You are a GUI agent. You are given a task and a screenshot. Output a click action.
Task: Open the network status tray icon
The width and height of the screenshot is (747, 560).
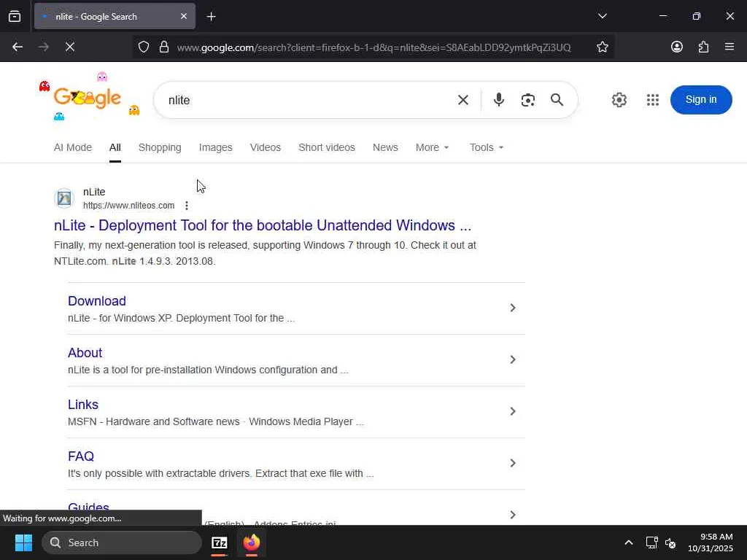pos(651,542)
